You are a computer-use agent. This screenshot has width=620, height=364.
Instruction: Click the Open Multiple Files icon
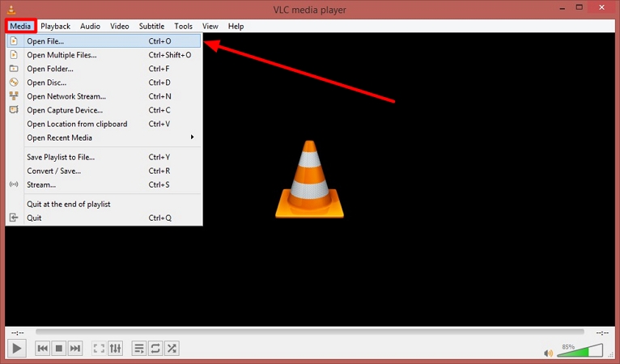[14, 54]
